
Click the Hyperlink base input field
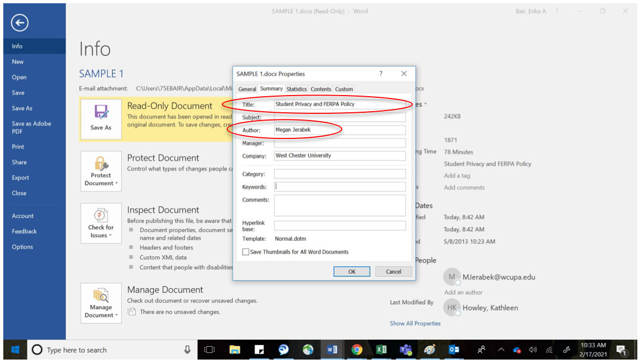(340, 226)
